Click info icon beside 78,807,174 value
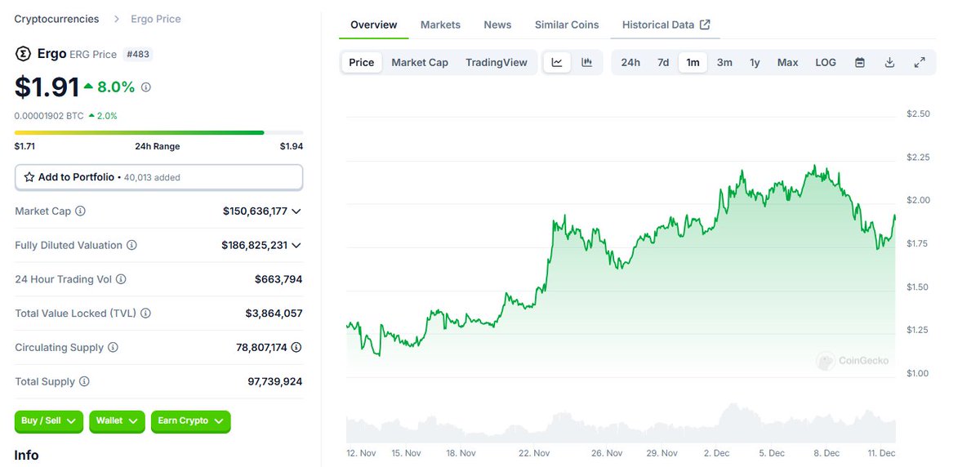The height and width of the screenshot is (467, 980). click(296, 348)
